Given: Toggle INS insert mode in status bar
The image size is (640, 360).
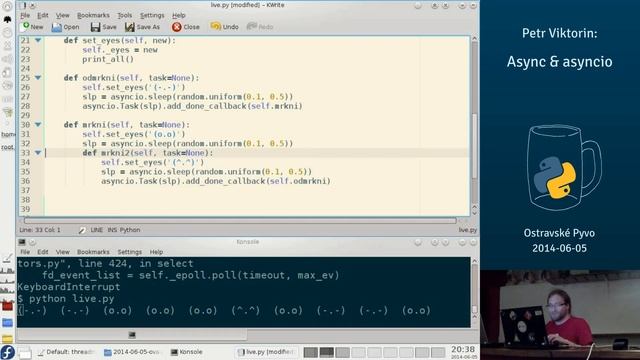Looking at the screenshot, I should (112, 230).
